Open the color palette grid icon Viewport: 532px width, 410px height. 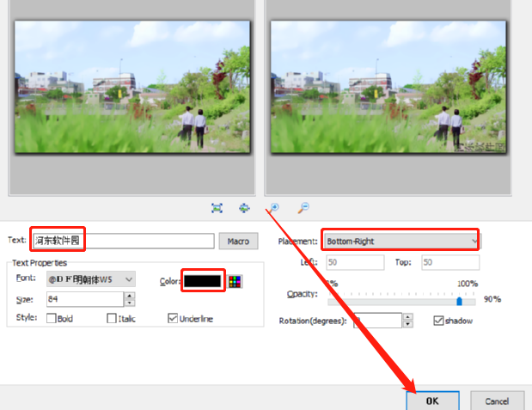tap(235, 281)
